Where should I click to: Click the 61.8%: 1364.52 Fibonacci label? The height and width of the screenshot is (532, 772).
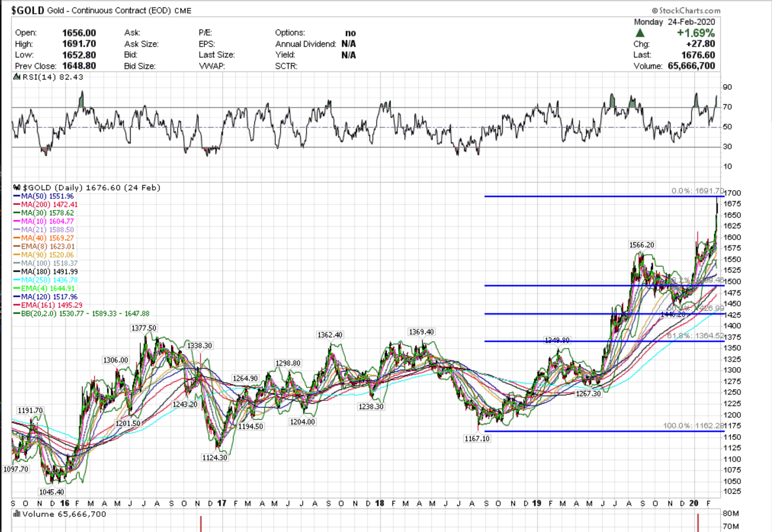click(x=695, y=336)
